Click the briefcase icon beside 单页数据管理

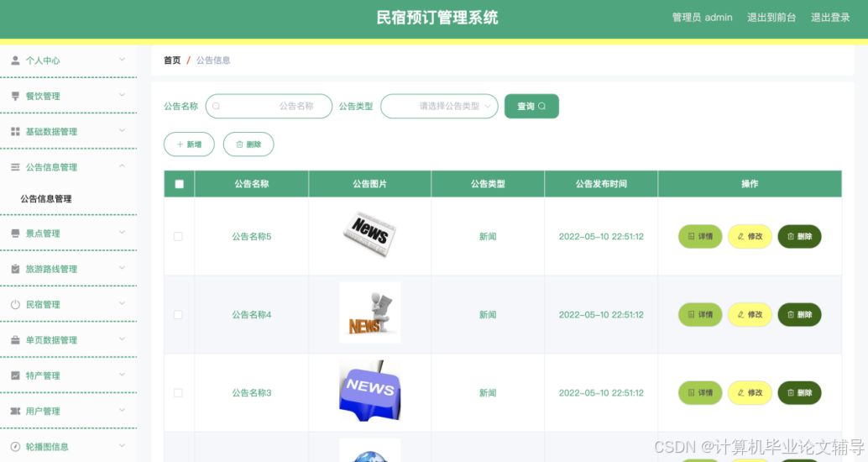tap(15, 339)
